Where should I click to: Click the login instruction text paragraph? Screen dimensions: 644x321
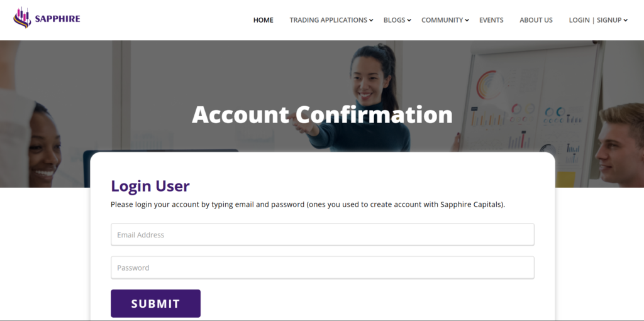[308, 204]
